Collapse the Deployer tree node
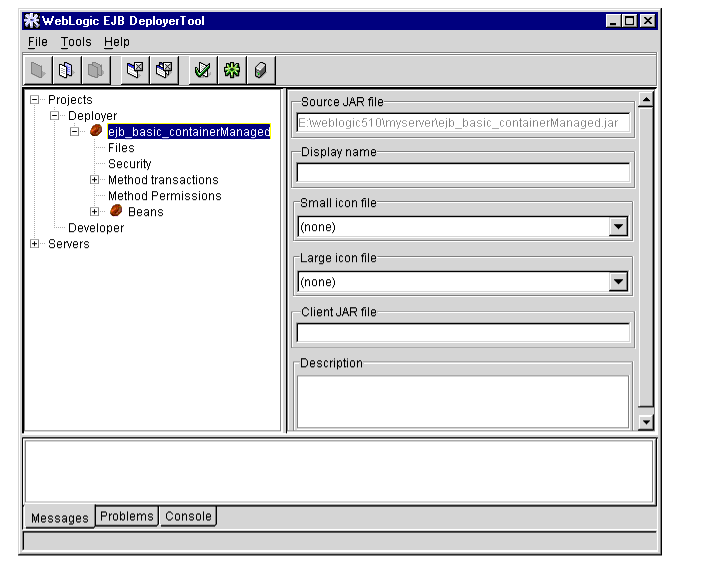 pyautogui.click(x=55, y=115)
